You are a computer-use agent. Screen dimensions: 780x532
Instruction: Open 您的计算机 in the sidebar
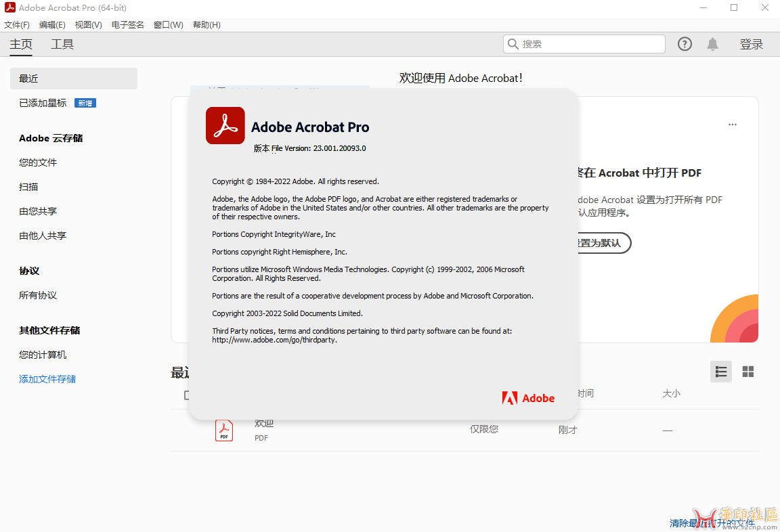click(43, 355)
